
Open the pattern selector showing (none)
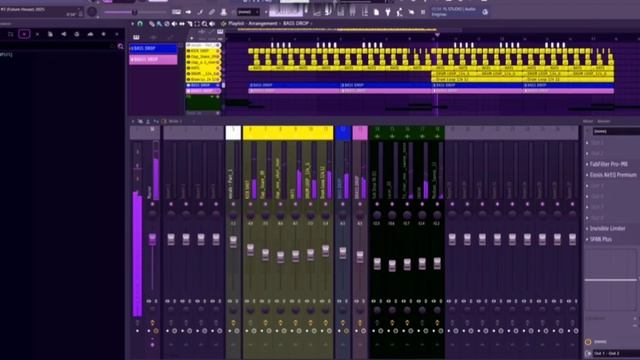[248, 12]
